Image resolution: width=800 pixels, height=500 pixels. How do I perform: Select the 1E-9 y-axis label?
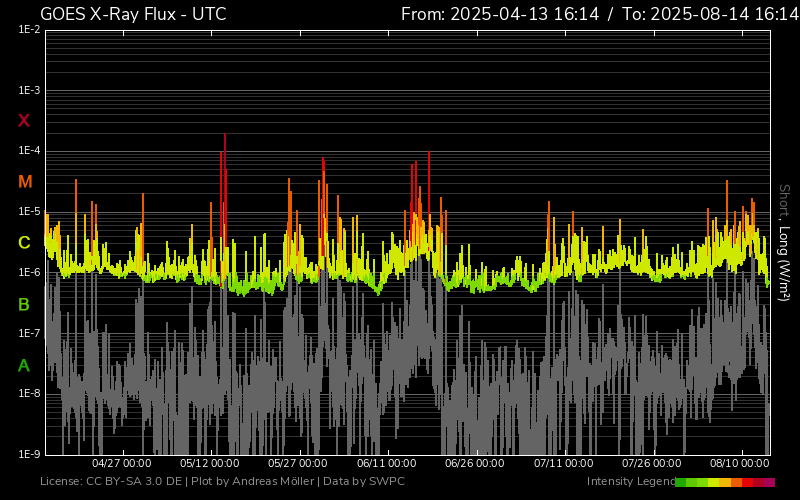point(29,454)
